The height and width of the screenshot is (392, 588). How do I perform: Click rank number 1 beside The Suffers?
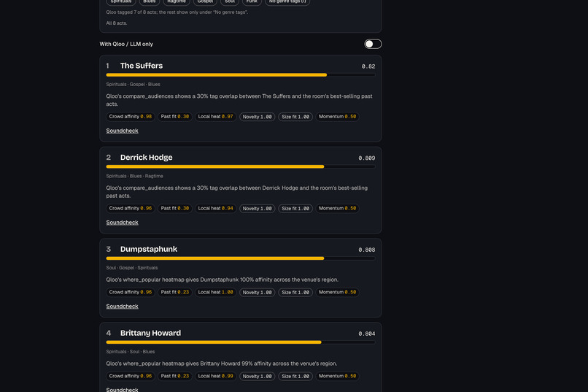108,66
